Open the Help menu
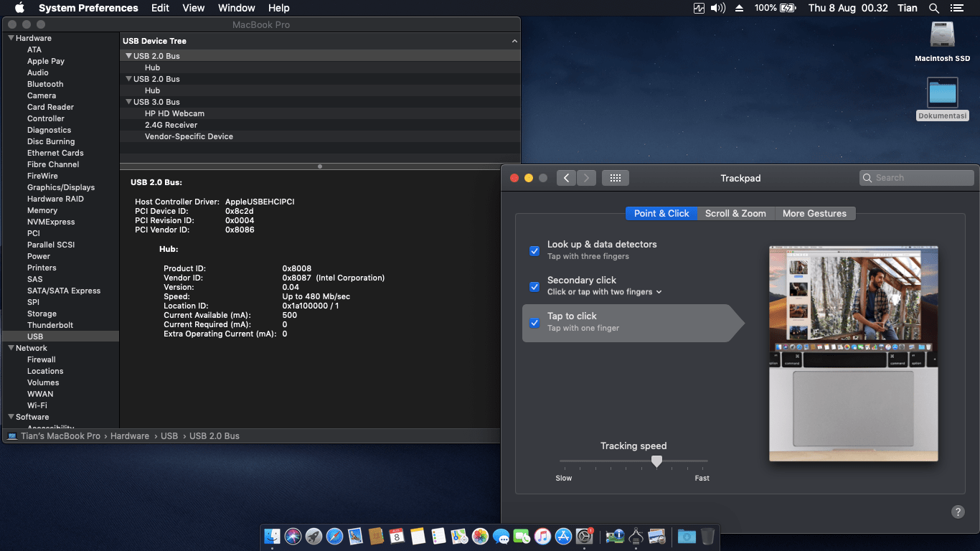980x551 pixels. [x=279, y=8]
